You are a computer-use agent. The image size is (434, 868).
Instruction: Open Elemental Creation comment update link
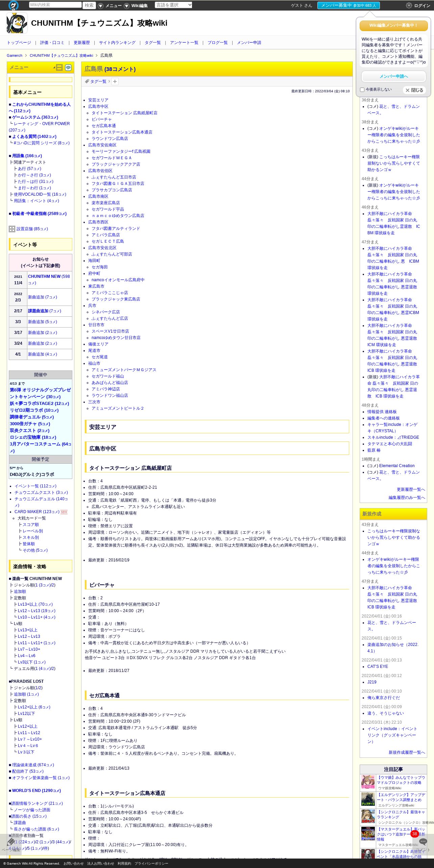click(x=397, y=466)
